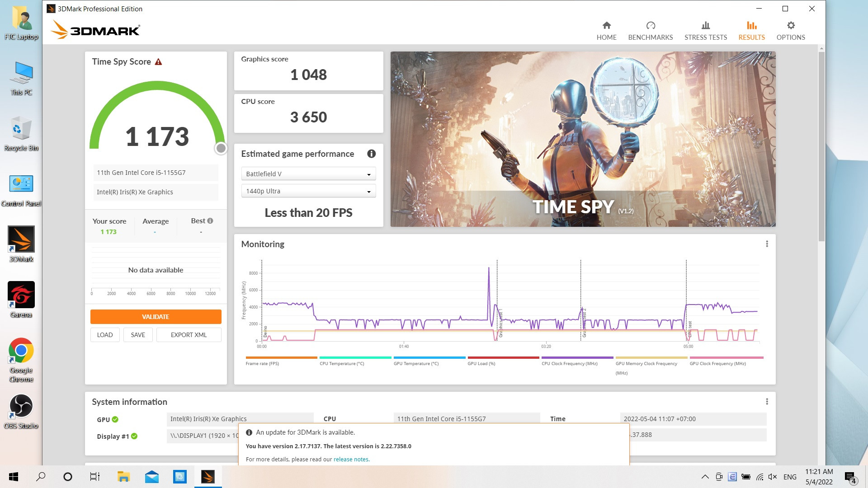Click the update notification info icon
This screenshot has width=868, height=488.
tap(249, 432)
